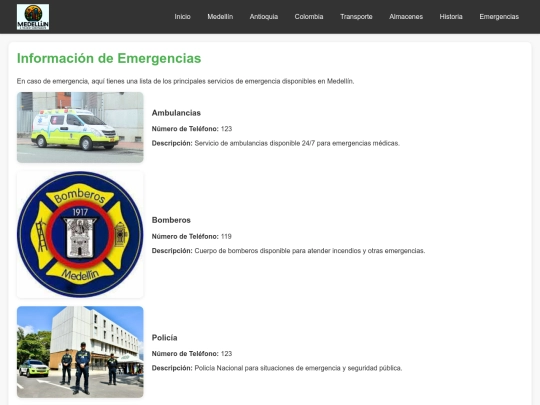Open the Transporte section

point(356,17)
